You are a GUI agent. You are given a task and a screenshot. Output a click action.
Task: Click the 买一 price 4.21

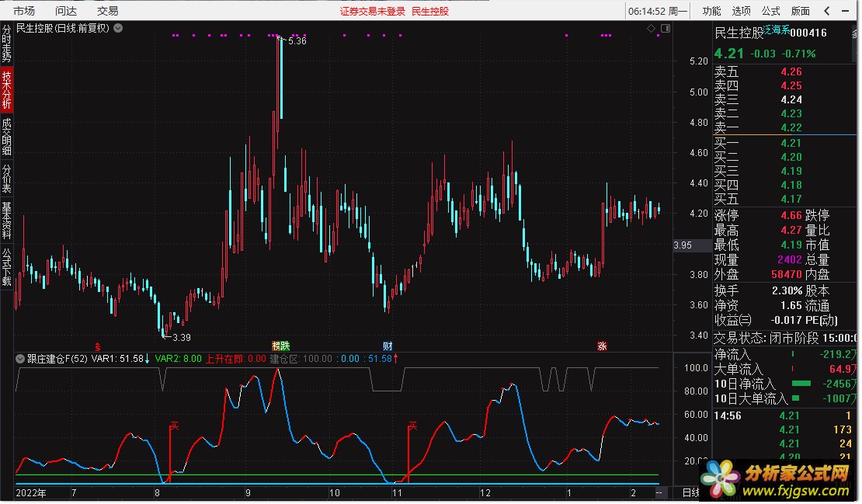(x=791, y=143)
